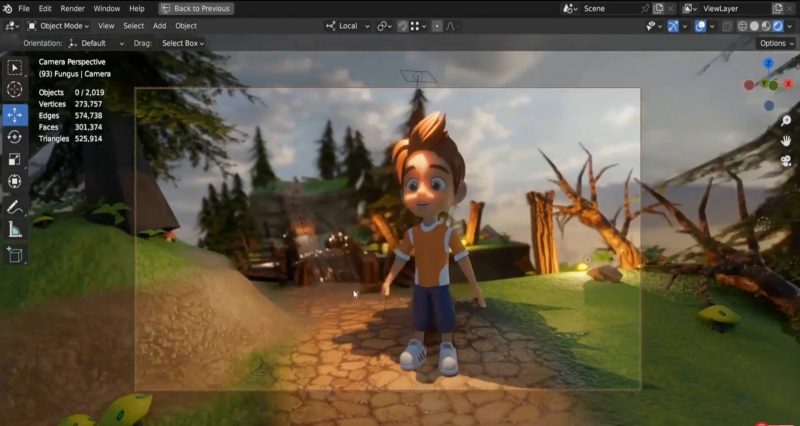
Task: Open the Options dropdown
Action: coord(776,43)
